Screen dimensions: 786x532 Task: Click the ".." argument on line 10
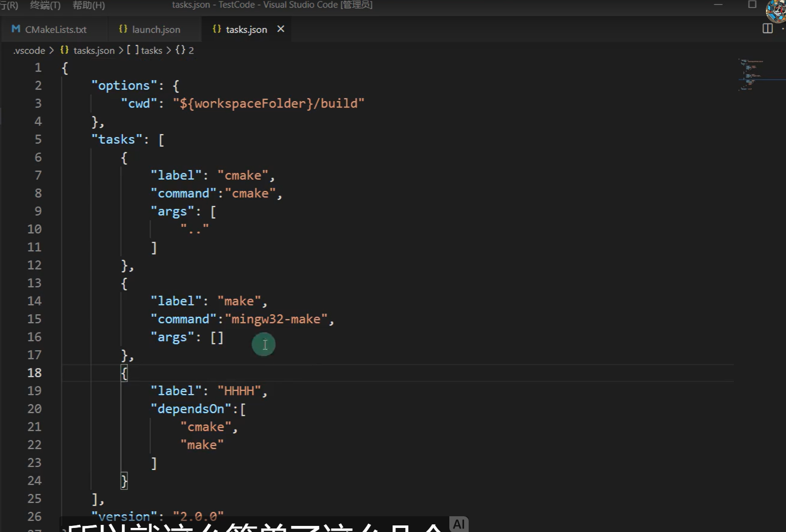194,229
